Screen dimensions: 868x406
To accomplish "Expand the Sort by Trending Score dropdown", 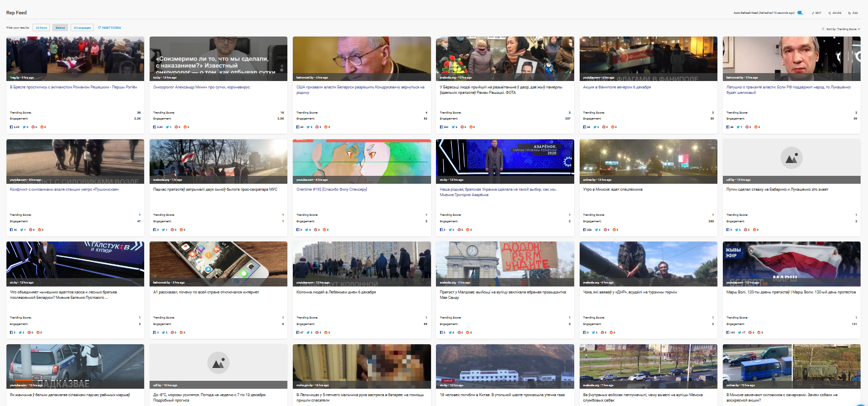I will [842, 29].
